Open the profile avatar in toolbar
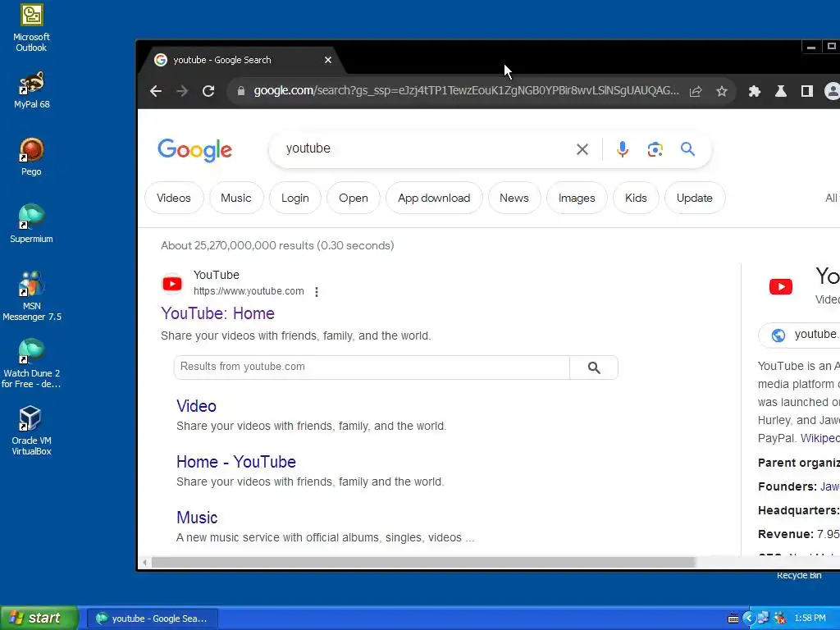The image size is (840, 630). click(x=832, y=91)
